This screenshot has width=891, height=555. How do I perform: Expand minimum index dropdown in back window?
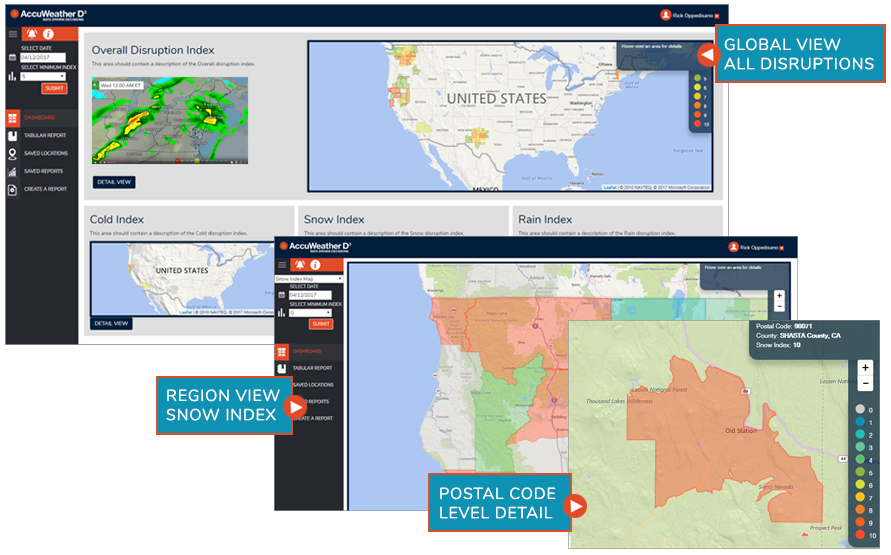click(x=43, y=76)
